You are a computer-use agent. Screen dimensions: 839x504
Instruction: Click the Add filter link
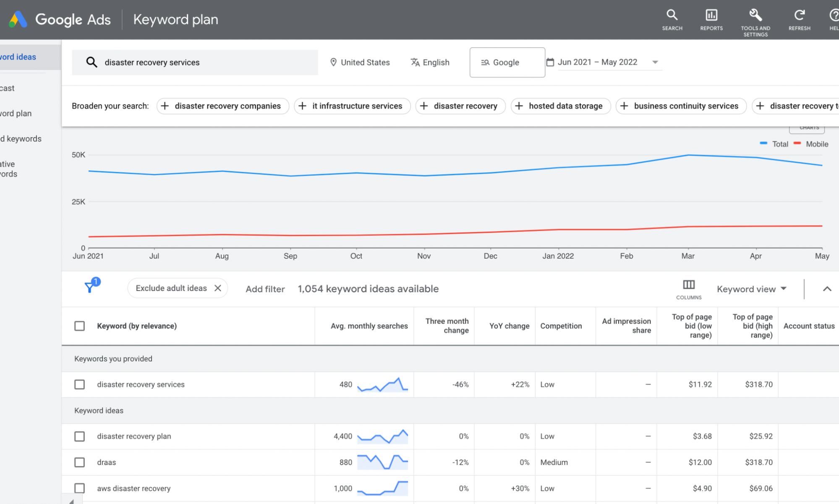point(265,289)
